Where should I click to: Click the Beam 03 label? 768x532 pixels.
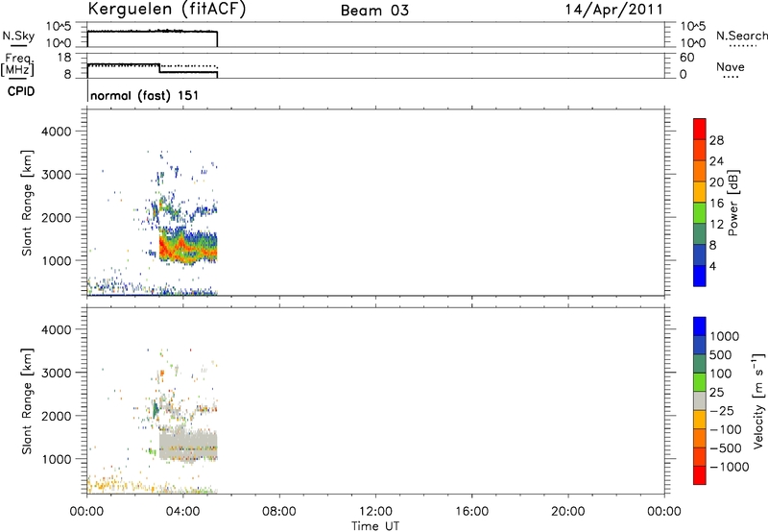374,11
